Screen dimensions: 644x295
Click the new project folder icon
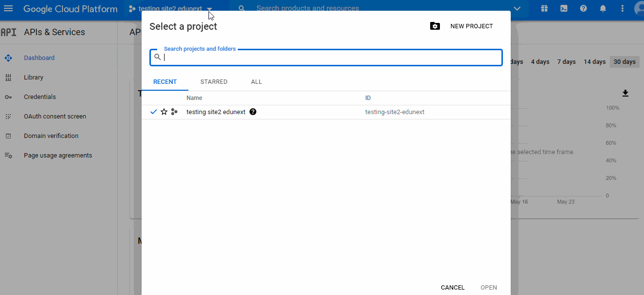pos(435,26)
